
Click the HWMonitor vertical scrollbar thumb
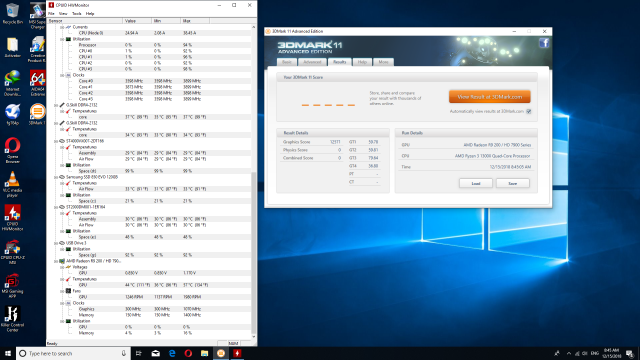click(x=253, y=253)
